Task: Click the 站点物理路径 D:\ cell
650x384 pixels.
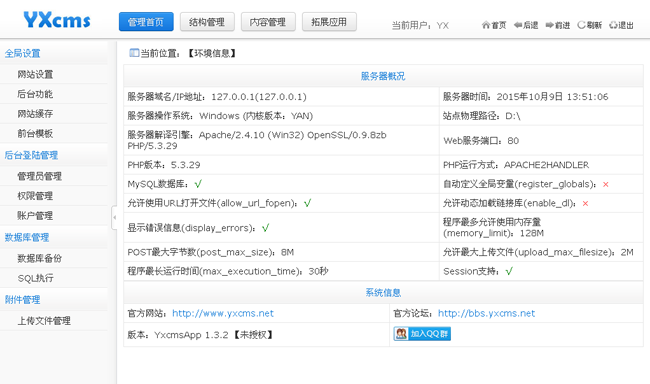Action: (x=541, y=116)
